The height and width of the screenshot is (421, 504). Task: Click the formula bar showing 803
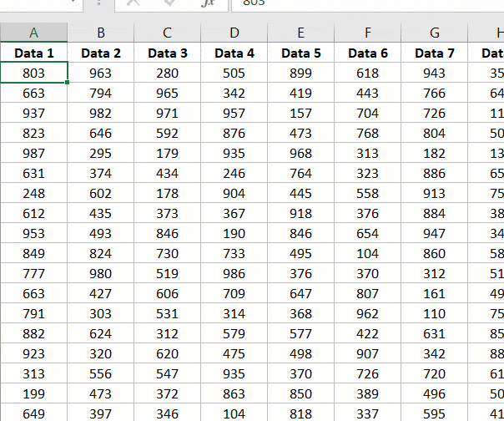click(x=367, y=5)
